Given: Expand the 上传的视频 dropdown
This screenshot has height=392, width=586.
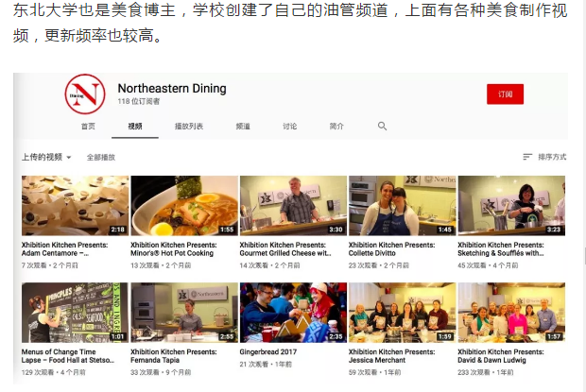Looking at the screenshot, I should (x=46, y=157).
